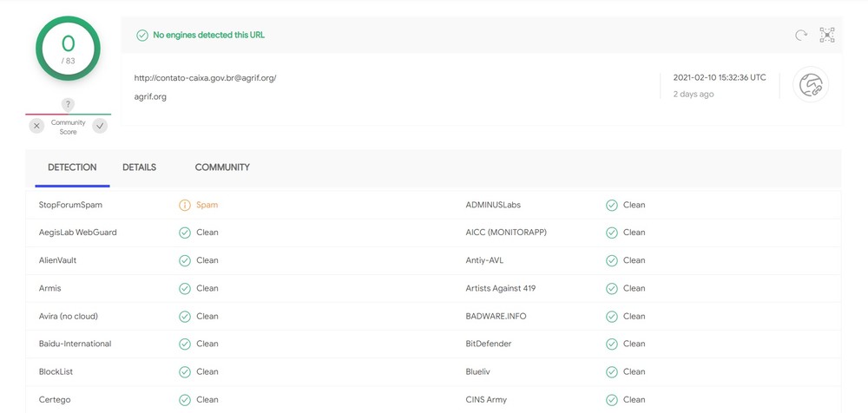Viewport: 868px width, 413px height.
Task: Click the community score question mark
Action: click(68, 104)
